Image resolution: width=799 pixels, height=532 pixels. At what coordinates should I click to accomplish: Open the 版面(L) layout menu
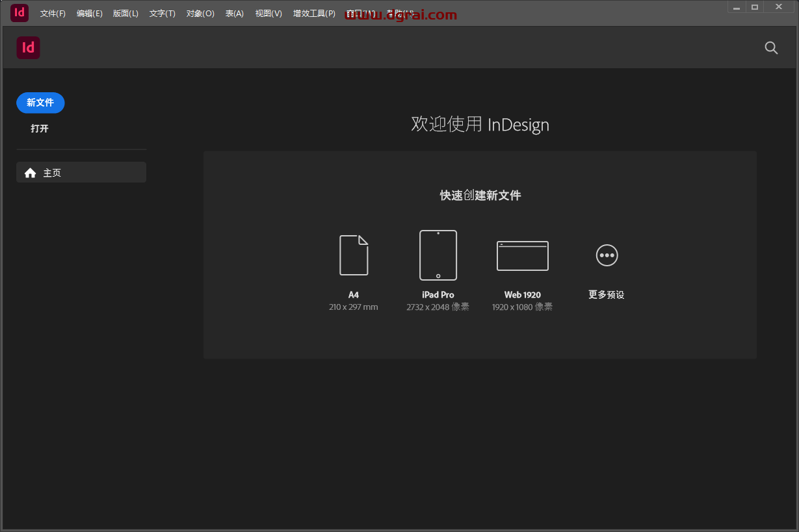(125, 14)
